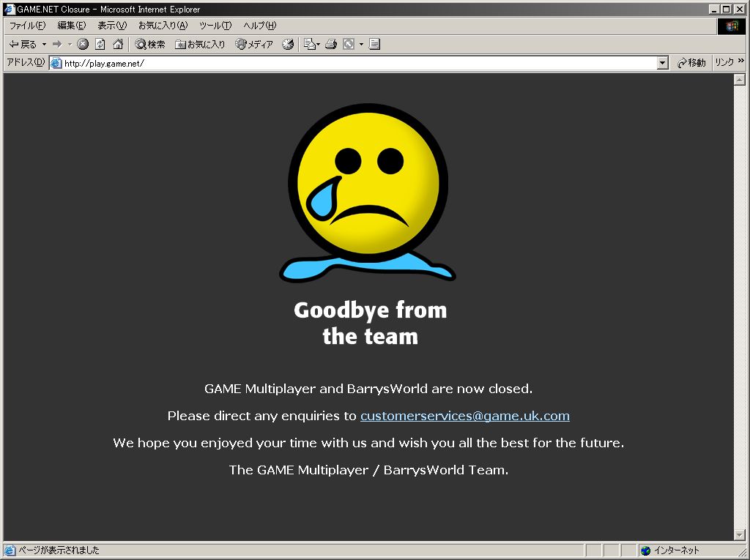Viewport: 750px width, 560px height.
Task: Open the 編集(E) menu
Action: 71,26
